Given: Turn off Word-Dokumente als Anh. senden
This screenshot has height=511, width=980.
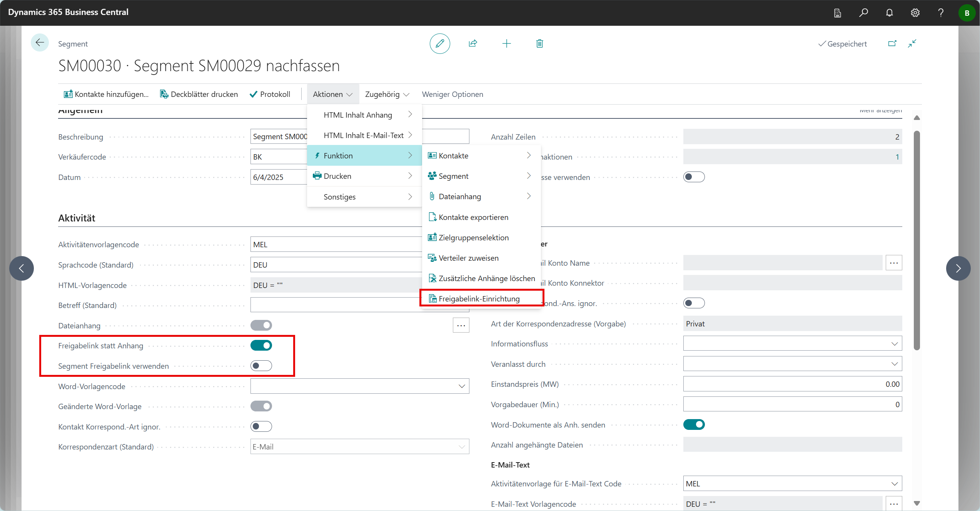Looking at the screenshot, I should click(x=694, y=424).
